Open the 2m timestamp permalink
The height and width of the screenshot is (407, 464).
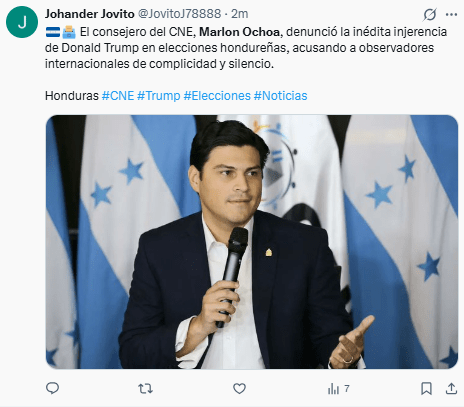click(240, 14)
